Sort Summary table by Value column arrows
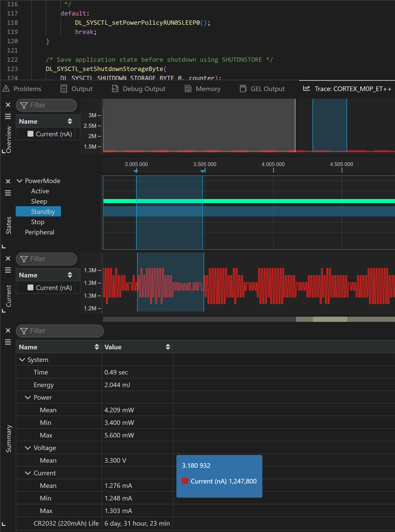Screen dimensions: 395x532 tap(168, 347)
